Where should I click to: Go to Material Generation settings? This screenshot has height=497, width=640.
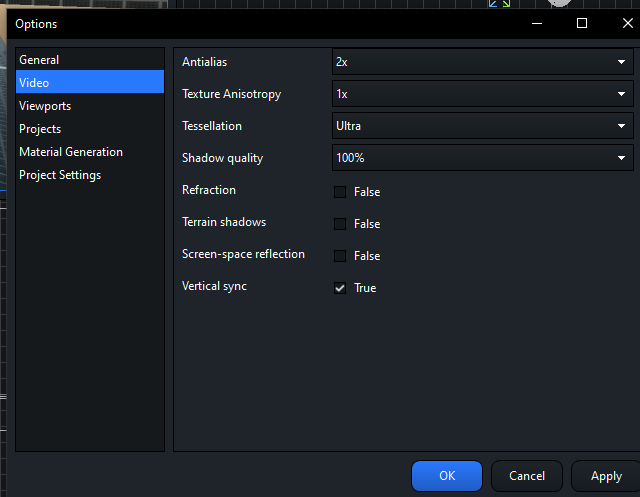point(71,152)
